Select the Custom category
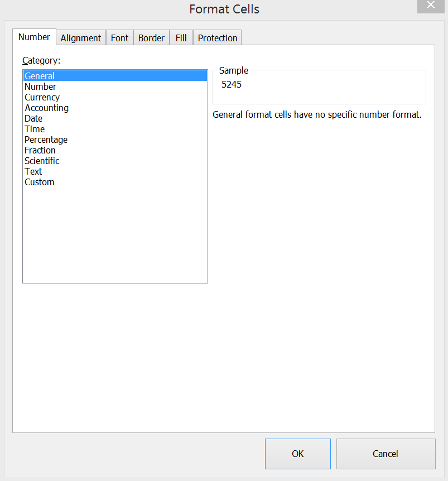 click(x=40, y=182)
